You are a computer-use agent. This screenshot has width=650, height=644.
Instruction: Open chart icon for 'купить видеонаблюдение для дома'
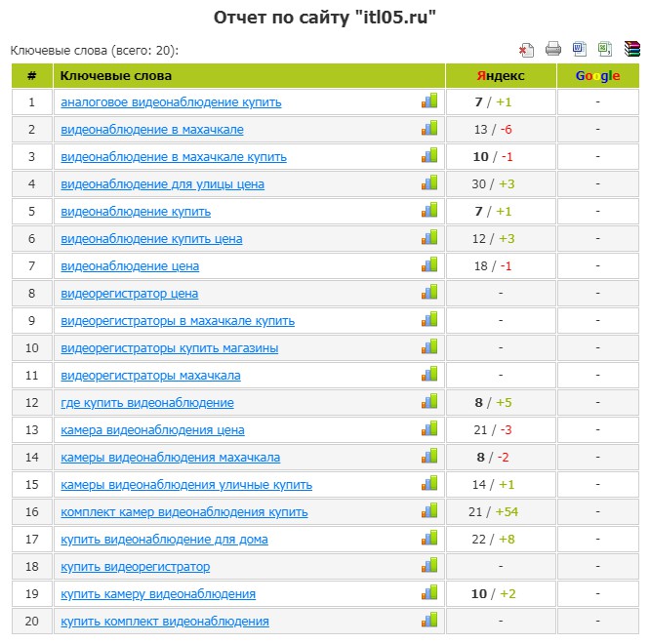(x=429, y=539)
